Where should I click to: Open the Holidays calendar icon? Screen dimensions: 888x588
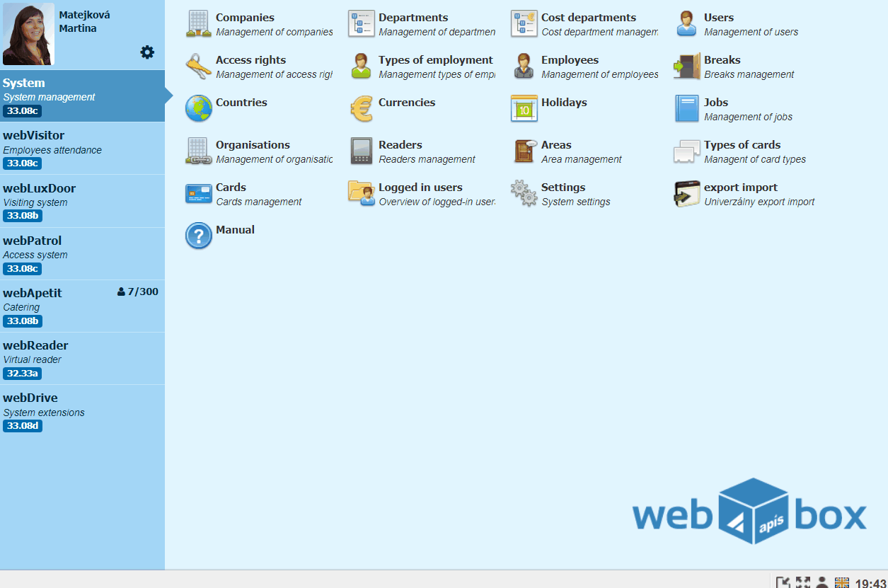(524, 109)
